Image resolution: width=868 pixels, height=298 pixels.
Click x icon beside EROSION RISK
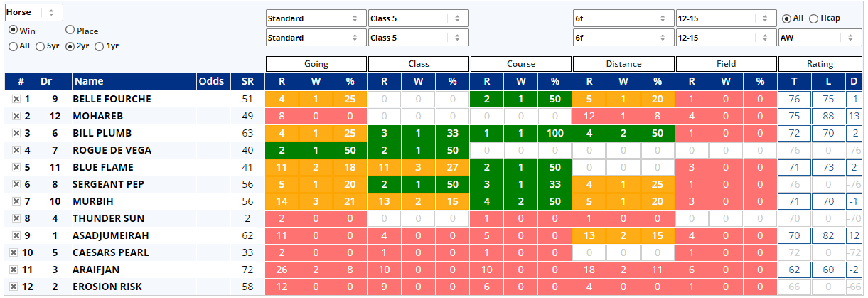click(x=14, y=287)
